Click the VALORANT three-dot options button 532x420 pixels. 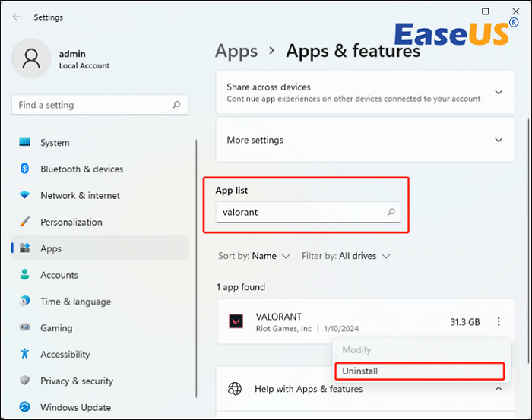[499, 322]
